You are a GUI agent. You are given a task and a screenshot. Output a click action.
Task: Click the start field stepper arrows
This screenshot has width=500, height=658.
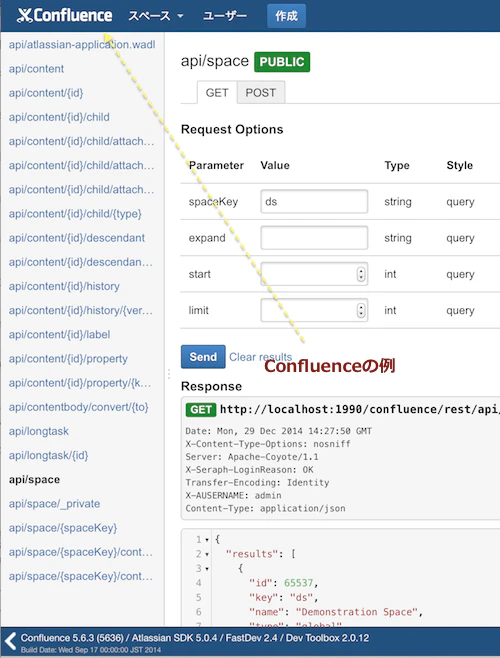tap(361, 274)
